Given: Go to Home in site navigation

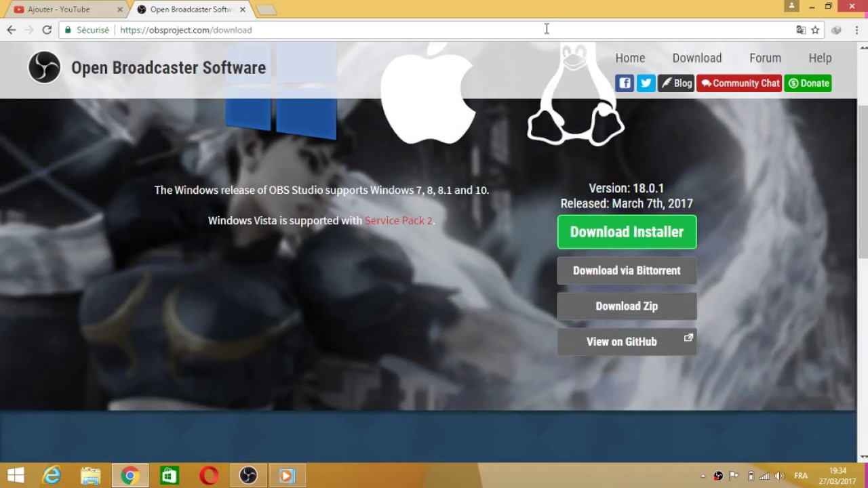Looking at the screenshot, I should [x=630, y=58].
